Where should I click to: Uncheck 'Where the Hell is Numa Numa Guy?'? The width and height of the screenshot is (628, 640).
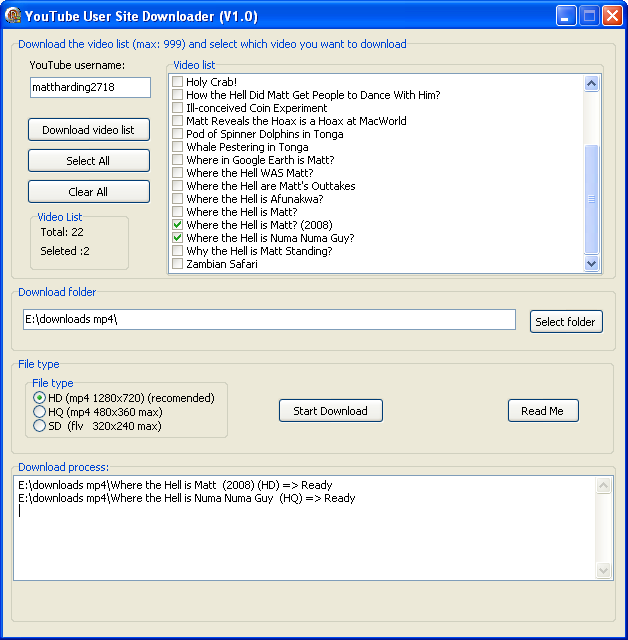178,238
